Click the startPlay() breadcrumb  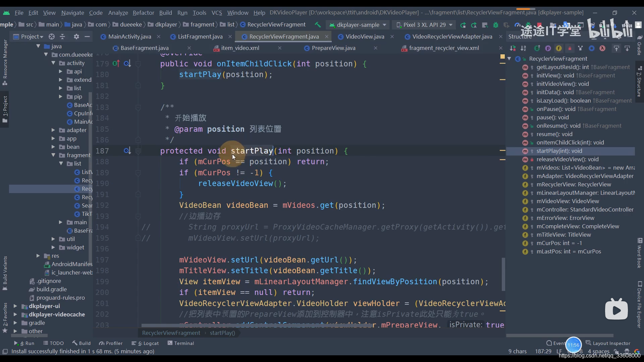(x=222, y=333)
